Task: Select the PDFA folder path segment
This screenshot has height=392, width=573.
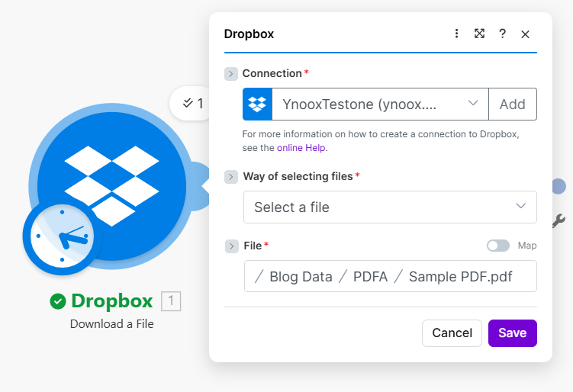Action: pos(370,277)
